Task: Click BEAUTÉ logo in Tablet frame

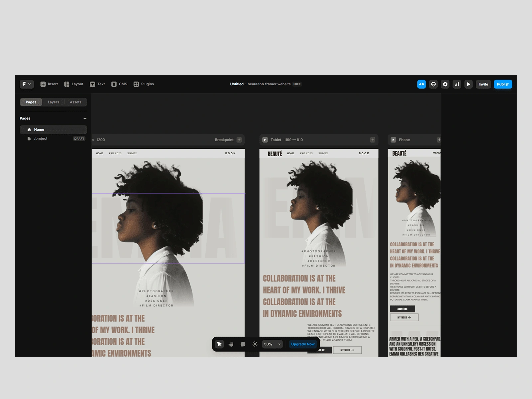Action: (275, 154)
